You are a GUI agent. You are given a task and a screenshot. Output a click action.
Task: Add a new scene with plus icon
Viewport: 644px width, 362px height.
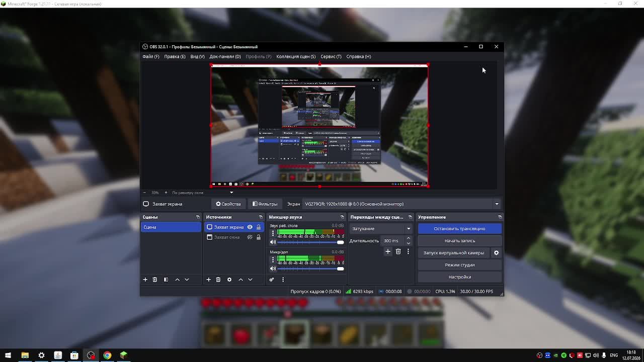coord(145,280)
